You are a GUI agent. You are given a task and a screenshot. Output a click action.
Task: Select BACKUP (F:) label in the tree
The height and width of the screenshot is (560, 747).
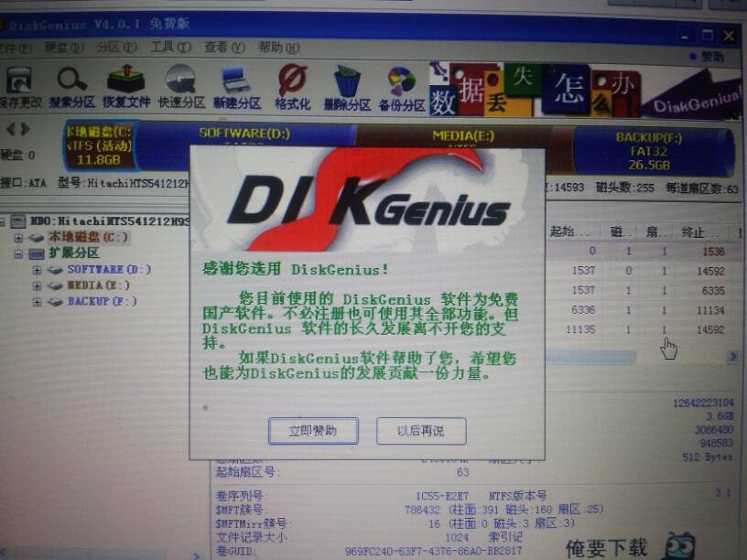click(x=102, y=301)
